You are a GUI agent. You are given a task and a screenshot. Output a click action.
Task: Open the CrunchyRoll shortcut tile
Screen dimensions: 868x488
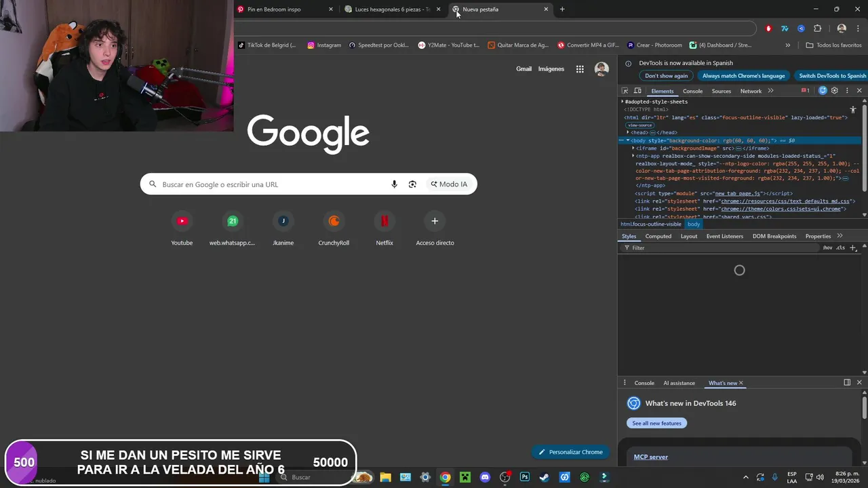click(334, 229)
